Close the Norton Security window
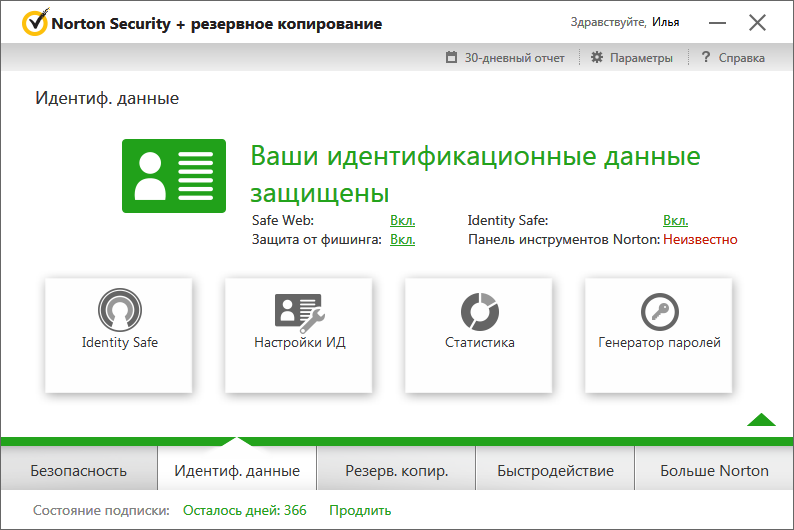This screenshot has height=530, width=794. 757,22
